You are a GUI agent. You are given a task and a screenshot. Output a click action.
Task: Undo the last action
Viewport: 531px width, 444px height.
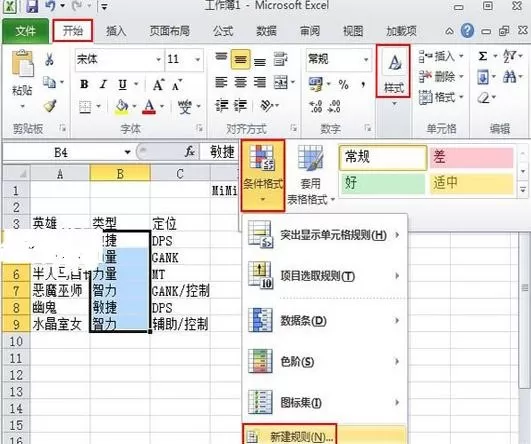[x=50, y=6]
